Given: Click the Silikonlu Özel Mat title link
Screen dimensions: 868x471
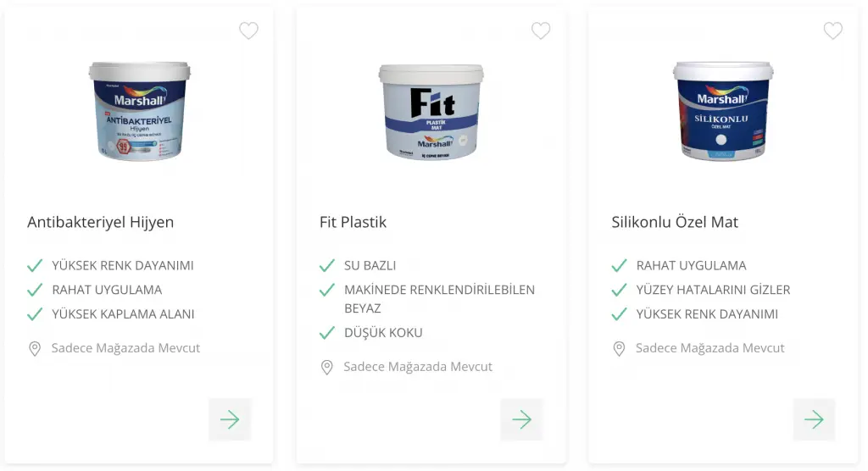Looking at the screenshot, I should [x=674, y=222].
